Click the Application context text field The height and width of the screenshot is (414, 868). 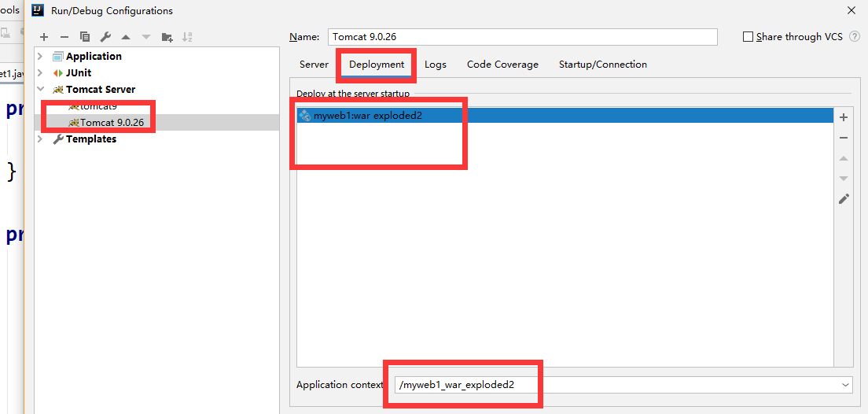(x=616, y=384)
